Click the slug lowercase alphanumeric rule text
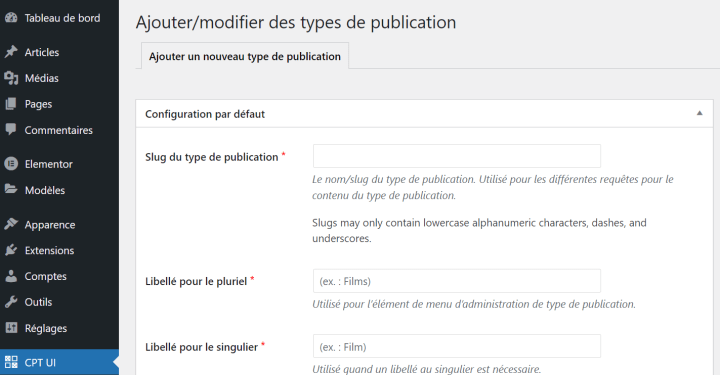The image size is (720, 375). coord(479,230)
